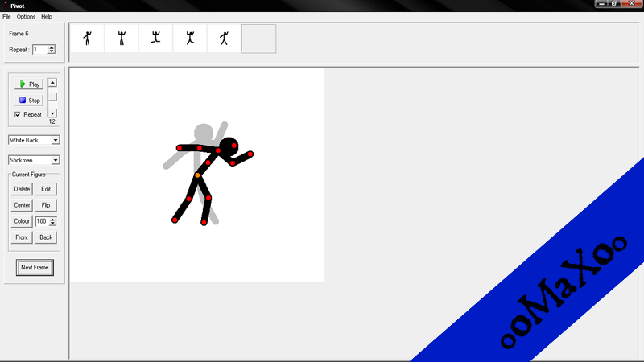The height and width of the screenshot is (362, 644).
Task: Click the red handle at far right hand
Action: 250,154
